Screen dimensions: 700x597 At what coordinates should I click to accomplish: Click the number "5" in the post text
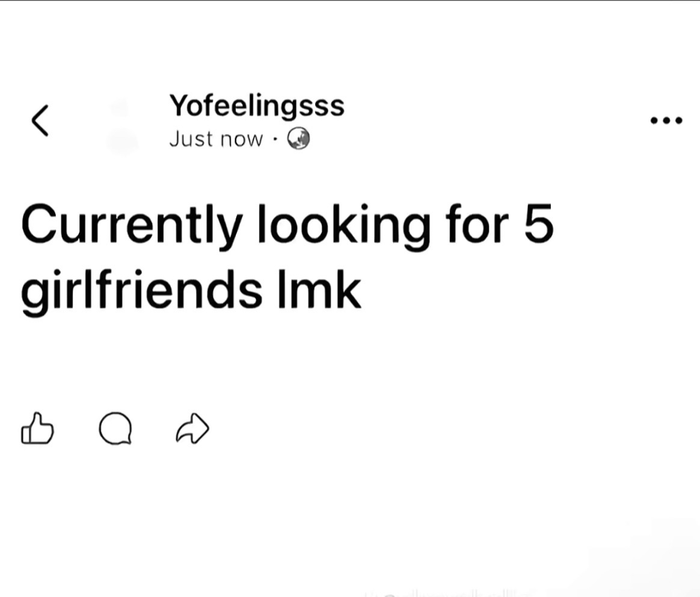(539, 223)
